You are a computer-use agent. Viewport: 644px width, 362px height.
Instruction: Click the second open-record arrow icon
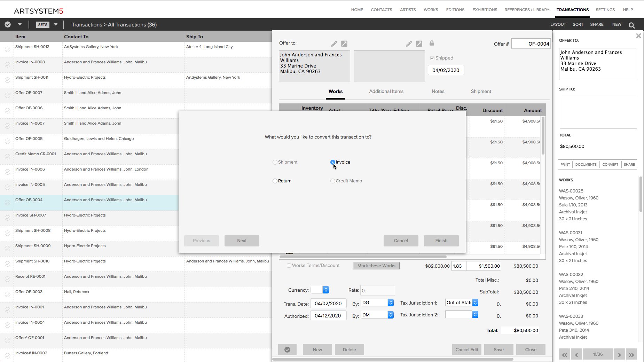point(419,44)
